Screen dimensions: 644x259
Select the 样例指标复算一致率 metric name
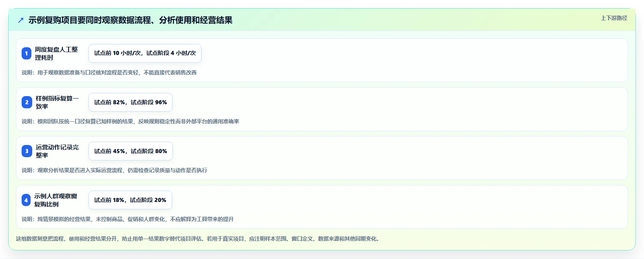click(57, 102)
